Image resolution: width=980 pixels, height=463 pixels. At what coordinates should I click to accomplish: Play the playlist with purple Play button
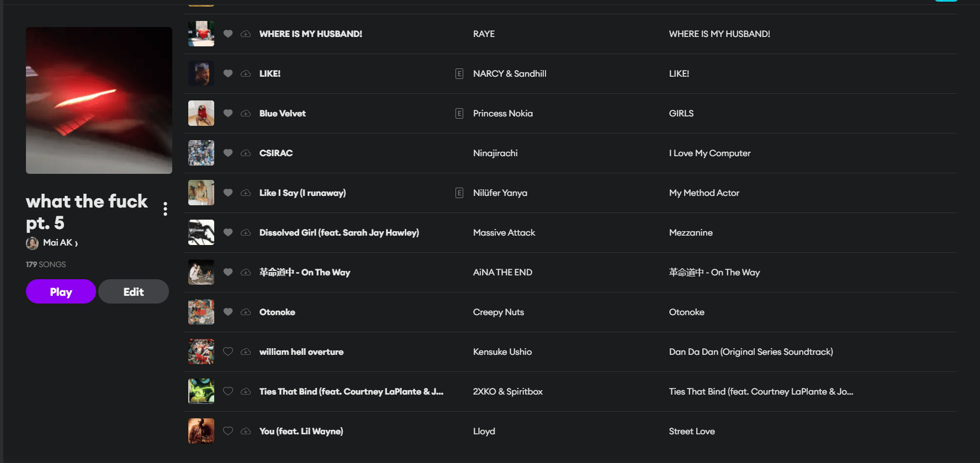(x=61, y=291)
